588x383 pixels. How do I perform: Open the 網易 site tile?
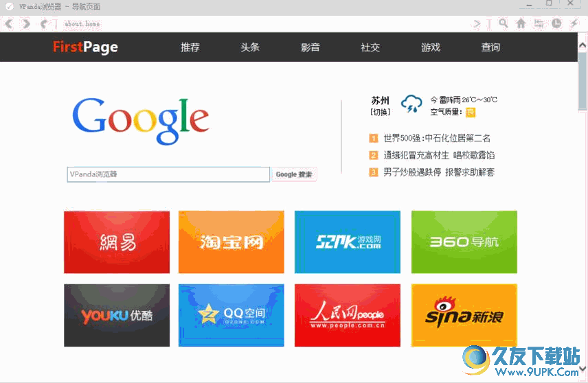tap(117, 242)
